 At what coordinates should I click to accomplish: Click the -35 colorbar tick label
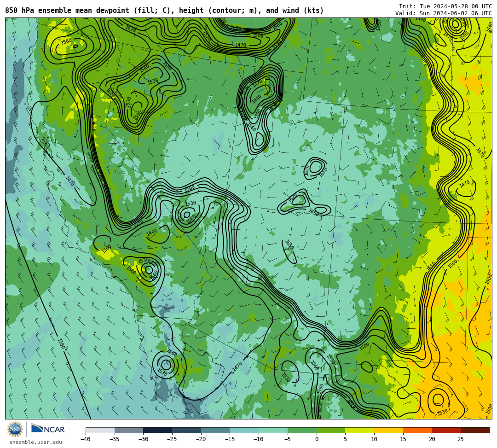pos(114,439)
